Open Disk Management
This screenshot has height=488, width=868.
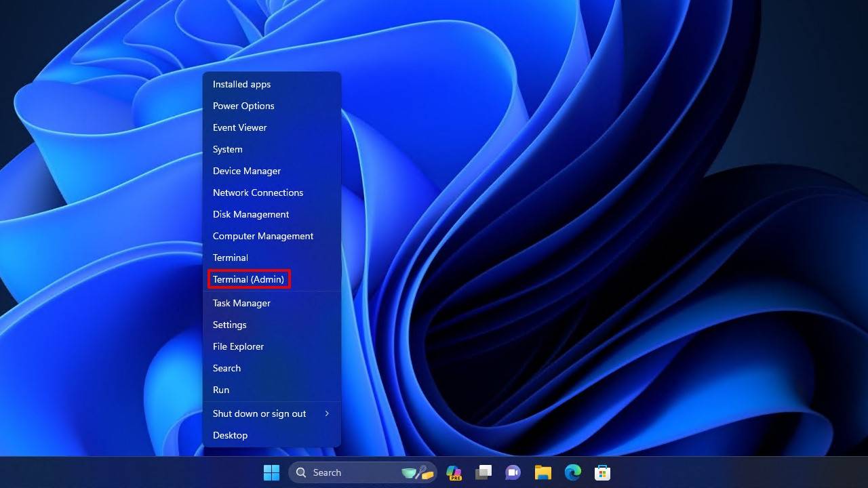251,214
